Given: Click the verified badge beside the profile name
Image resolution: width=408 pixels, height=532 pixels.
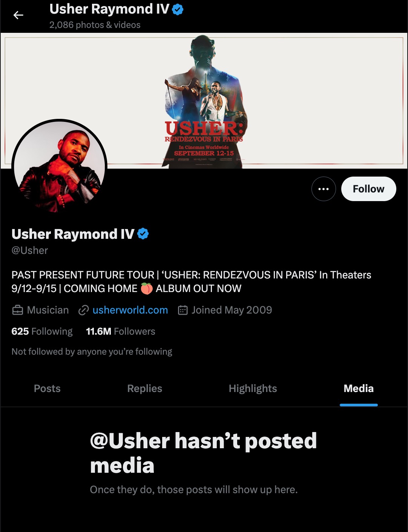Looking at the screenshot, I should click(x=143, y=234).
